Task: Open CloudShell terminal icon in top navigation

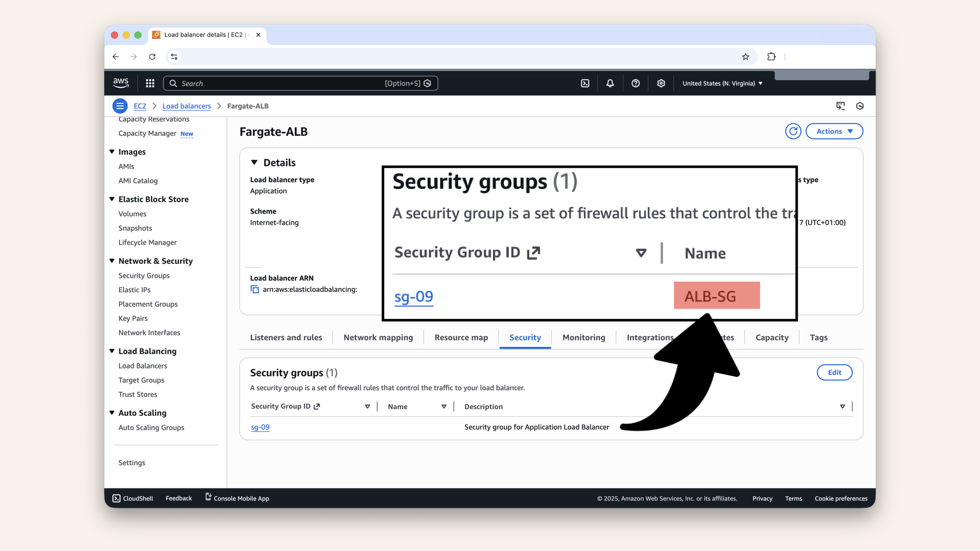Action: point(585,83)
